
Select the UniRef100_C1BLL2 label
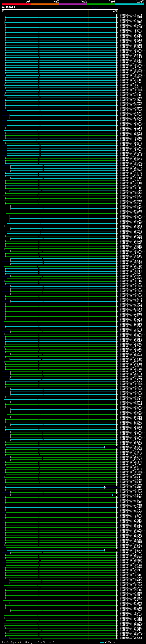tap(131, 60)
